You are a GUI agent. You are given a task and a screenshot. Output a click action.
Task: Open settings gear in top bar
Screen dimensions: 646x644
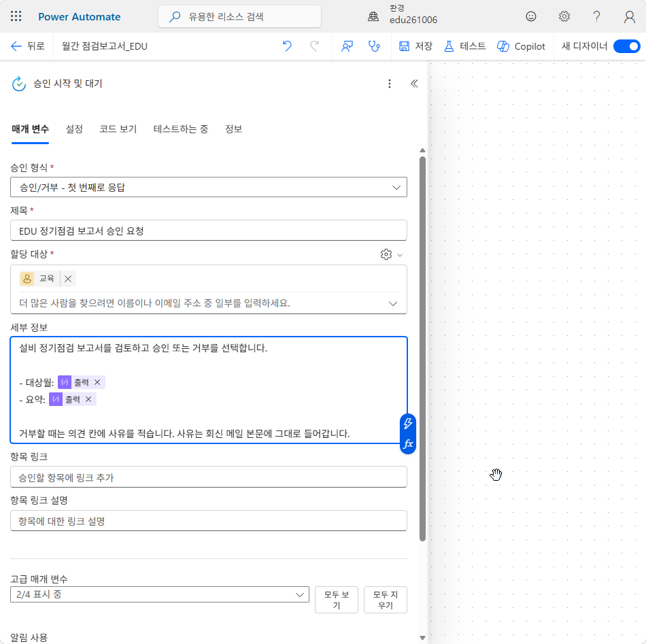(x=564, y=16)
